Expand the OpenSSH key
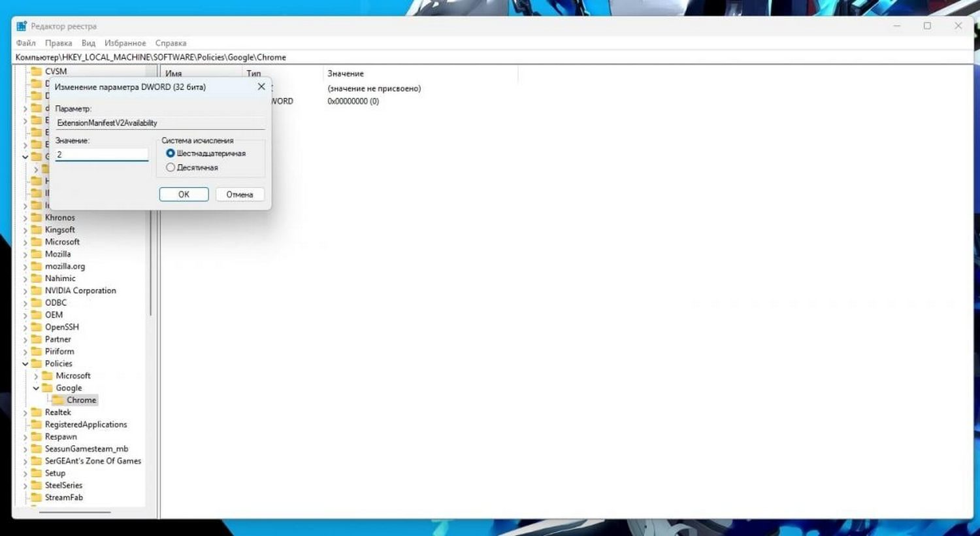Viewport: 980px width, 536px height. click(x=25, y=327)
